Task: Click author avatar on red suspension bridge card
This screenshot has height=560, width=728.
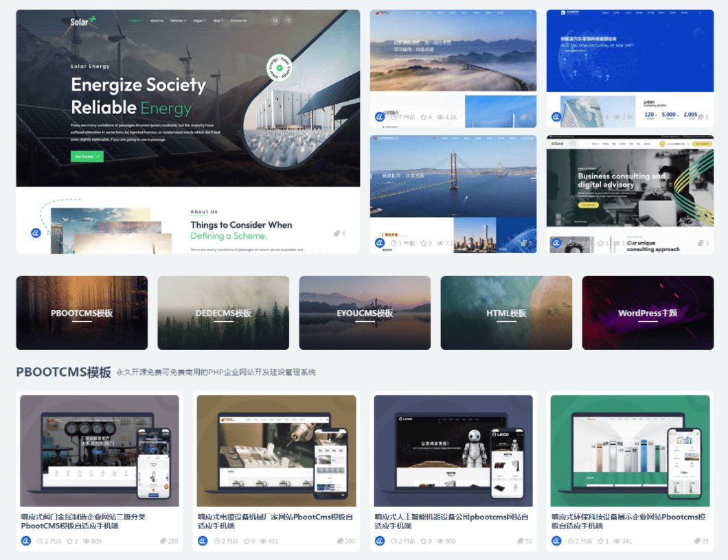Action: point(380,243)
